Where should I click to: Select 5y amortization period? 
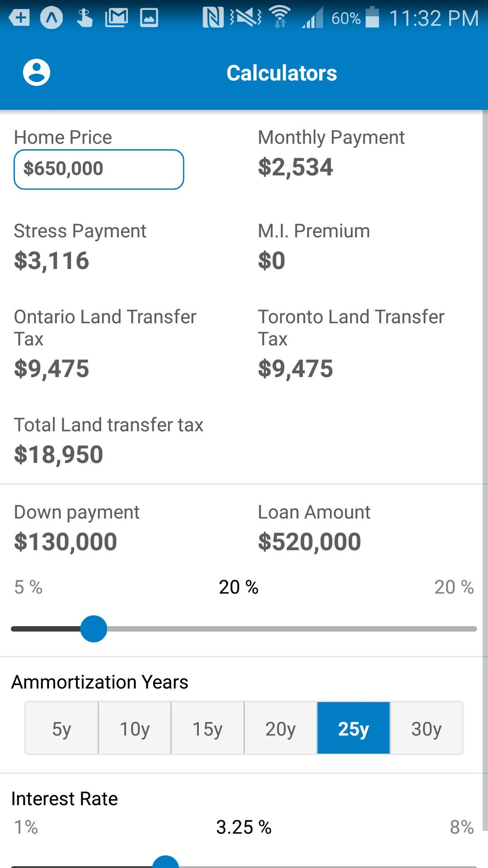click(61, 728)
